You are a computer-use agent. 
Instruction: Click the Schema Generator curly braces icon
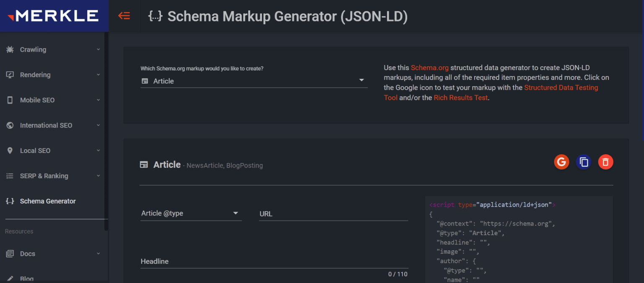coord(10,201)
